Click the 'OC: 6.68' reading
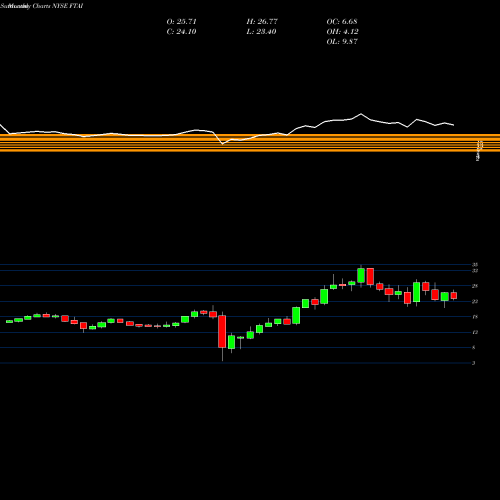500x500 pixels. (x=342, y=22)
